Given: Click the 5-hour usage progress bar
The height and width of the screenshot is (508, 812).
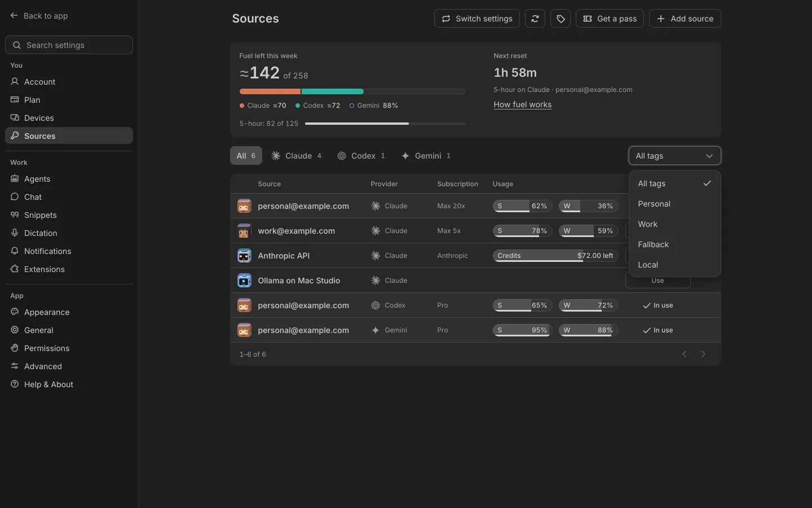Looking at the screenshot, I should [x=385, y=124].
